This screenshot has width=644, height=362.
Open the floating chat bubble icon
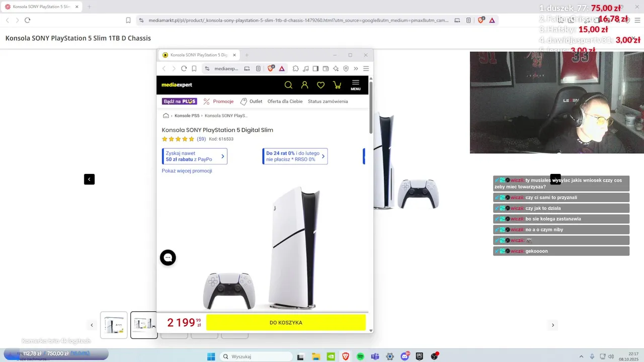[168, 257]
